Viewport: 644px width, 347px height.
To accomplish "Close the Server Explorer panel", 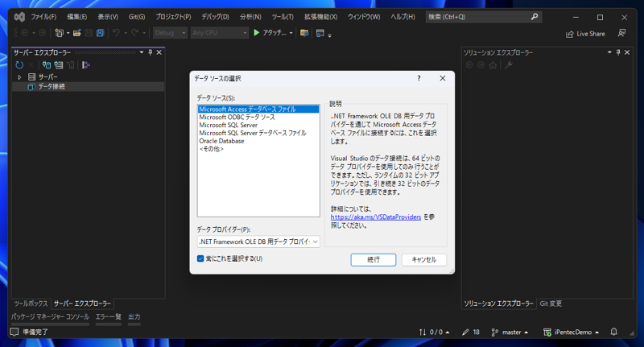I will [159, 52].
